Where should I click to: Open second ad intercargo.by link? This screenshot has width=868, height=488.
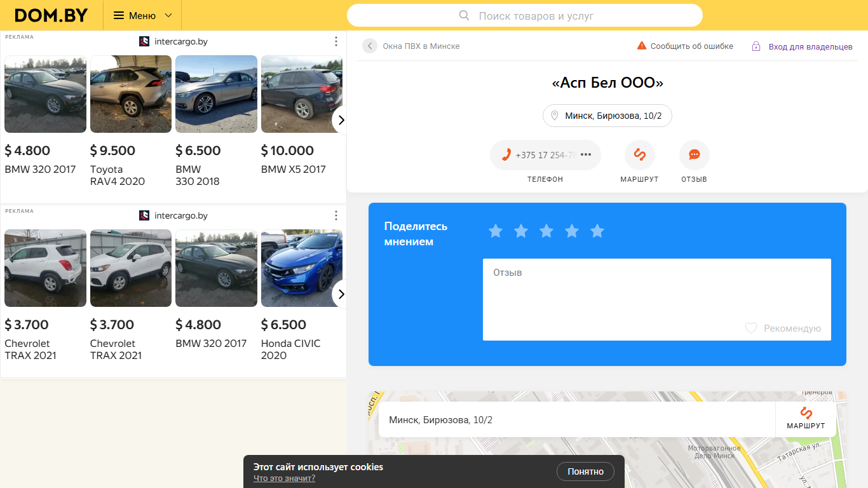181,215
